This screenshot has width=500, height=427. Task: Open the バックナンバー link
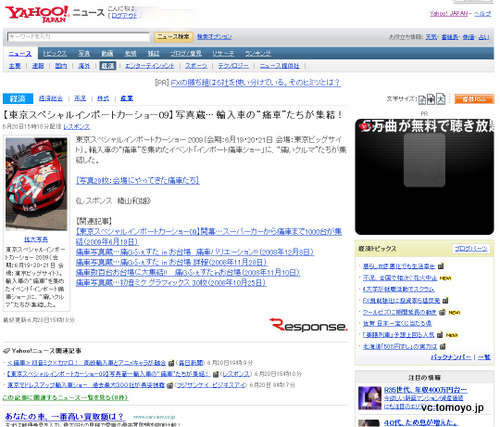coord(451,357)
